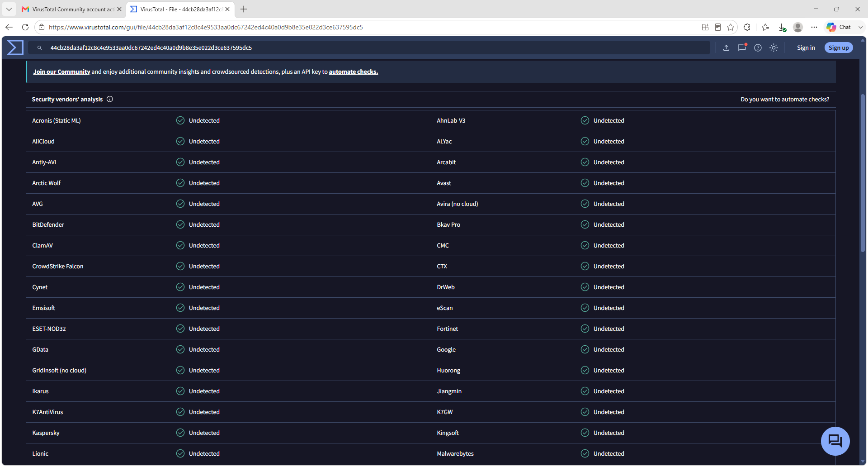The width and height of the screenshot is (868, 467).
Task: Click the Fortinet vendor name
Action: click(447, 329)
